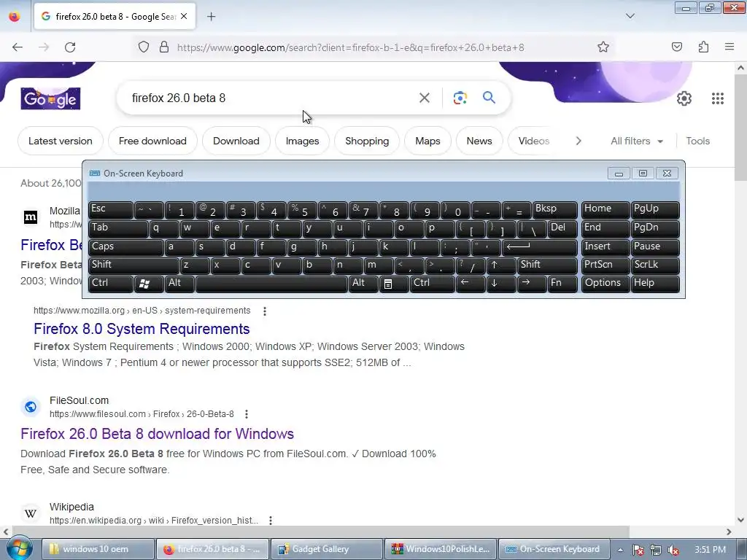Screen dimensions: 747x560
Task: Click context menu key on On-Screen Keyboard
Action: [393, 284]
